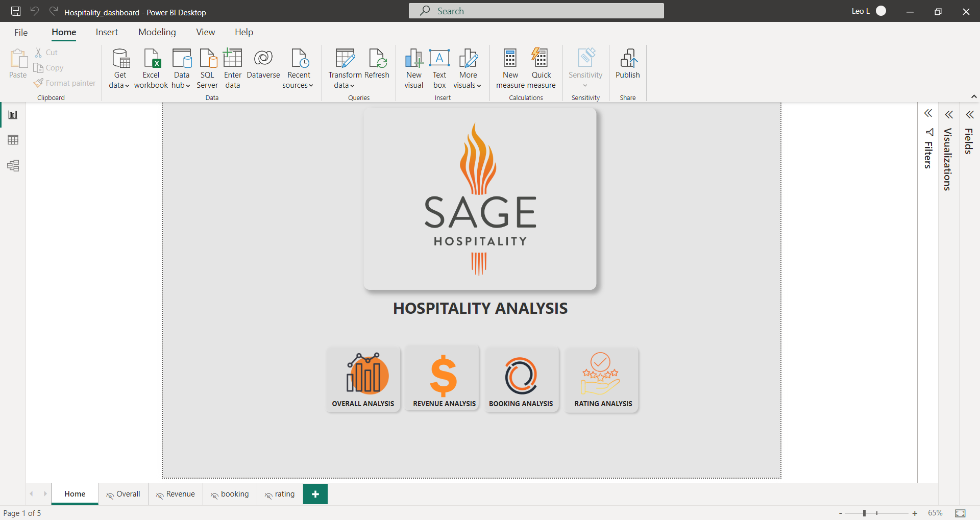Add a new page with plus button

tap(315, 494)
